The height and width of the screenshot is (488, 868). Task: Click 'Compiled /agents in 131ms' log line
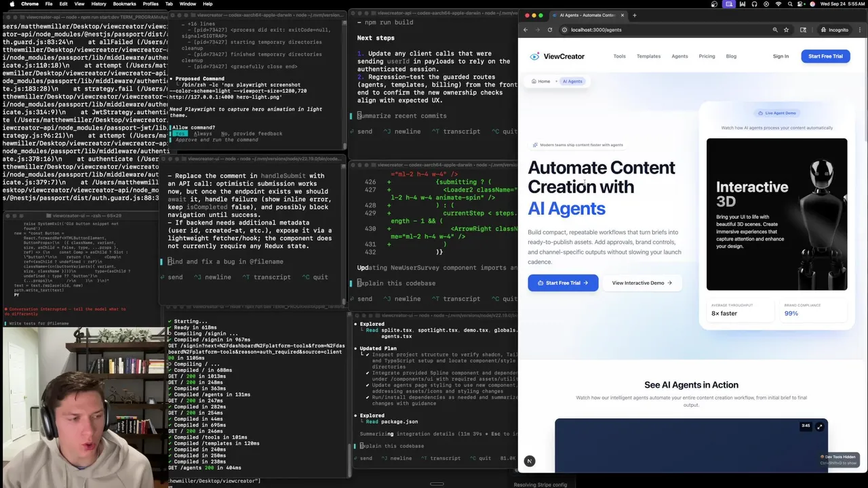212,394
